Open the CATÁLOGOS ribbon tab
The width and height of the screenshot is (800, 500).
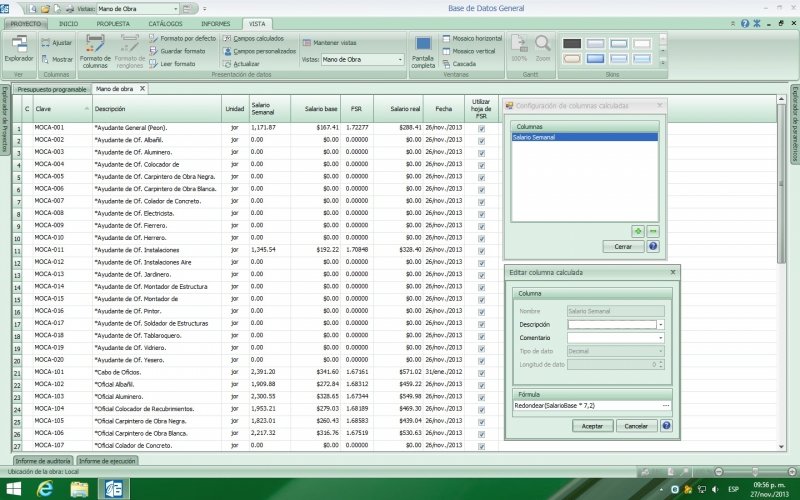pos(165,22)
